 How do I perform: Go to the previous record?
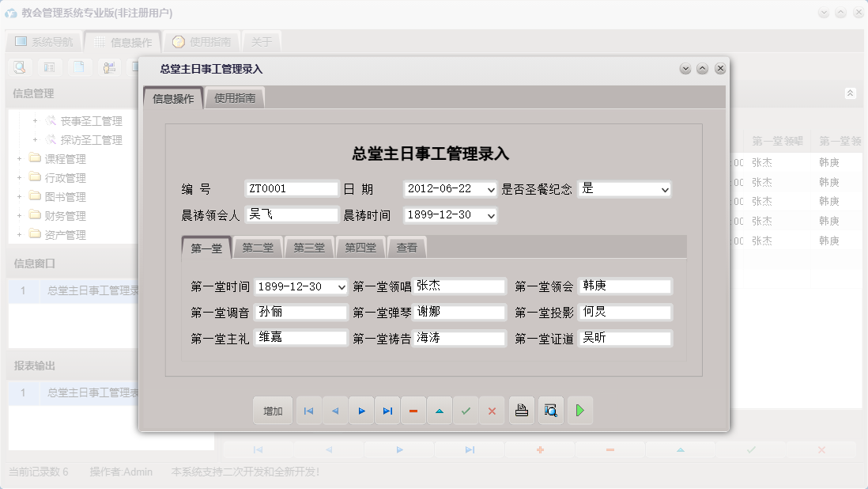coord(335,411)
